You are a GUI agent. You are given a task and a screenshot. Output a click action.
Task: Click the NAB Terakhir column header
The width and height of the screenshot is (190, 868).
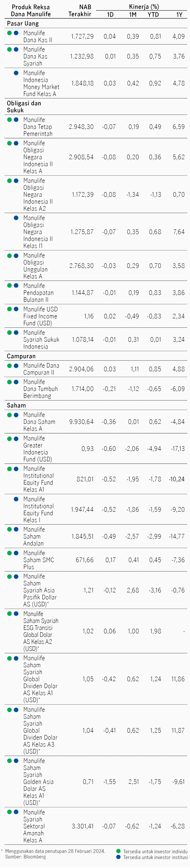point(80,10)
